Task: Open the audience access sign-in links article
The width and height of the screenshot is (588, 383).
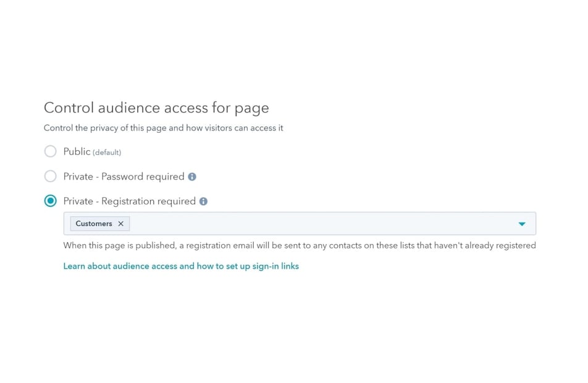Action: 181,266
